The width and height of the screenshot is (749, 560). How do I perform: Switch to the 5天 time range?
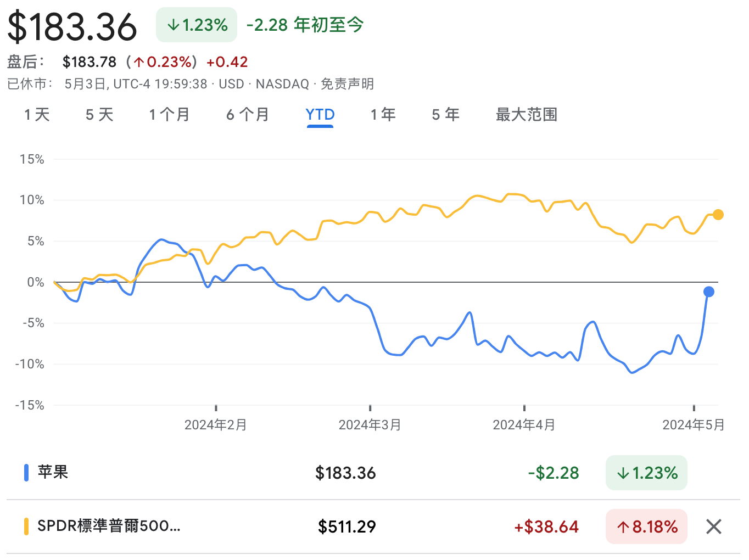click(99, 115)
